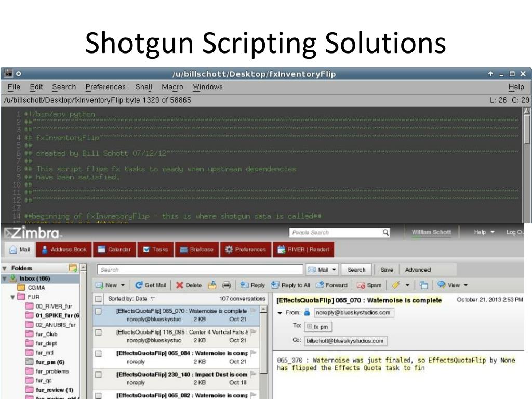
Task: Open the Windows menu
Action: pyautogui.click(x=208, y=87)
